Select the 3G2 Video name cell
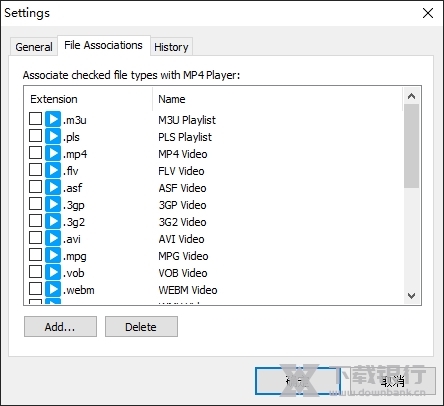The height and width of the screenshot is (406, 444). click(182, 222)
